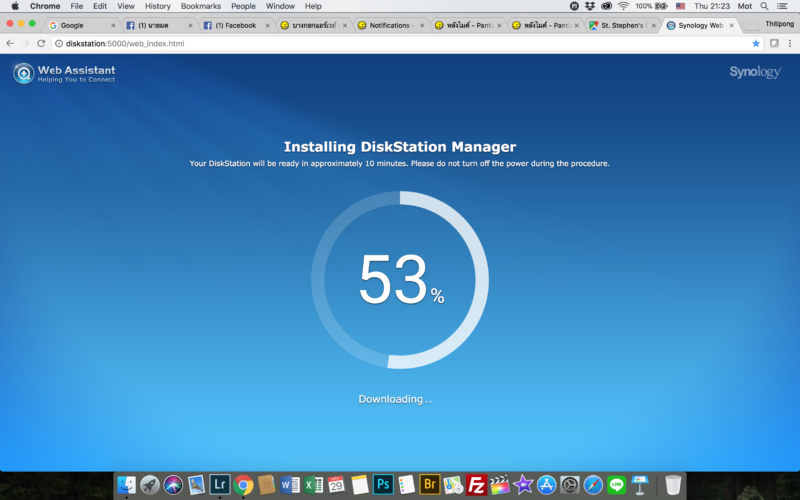Open Launchpad from the dock
This screenshot has height=500, width=800.
pyautogui.click(x=150, y=485)
